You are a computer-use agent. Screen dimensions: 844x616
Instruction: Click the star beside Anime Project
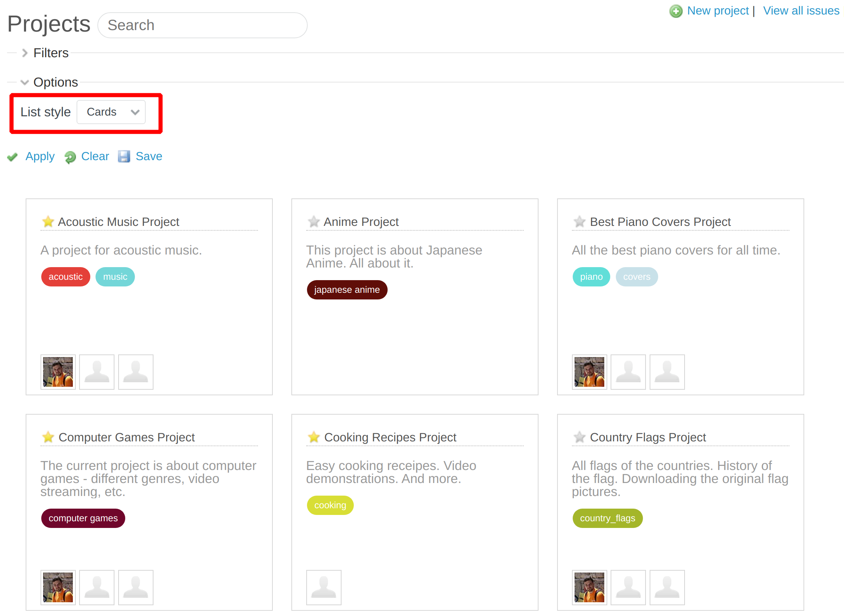click(314, 221)
